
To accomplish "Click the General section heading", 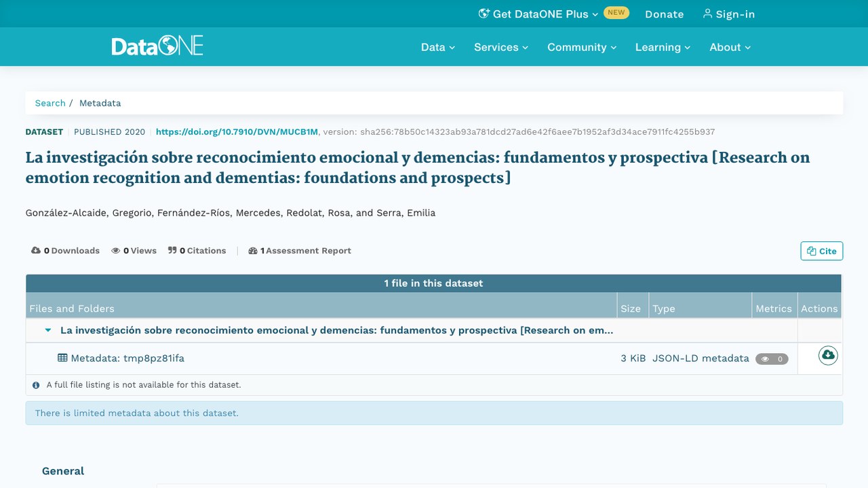I will coord(63,471).
